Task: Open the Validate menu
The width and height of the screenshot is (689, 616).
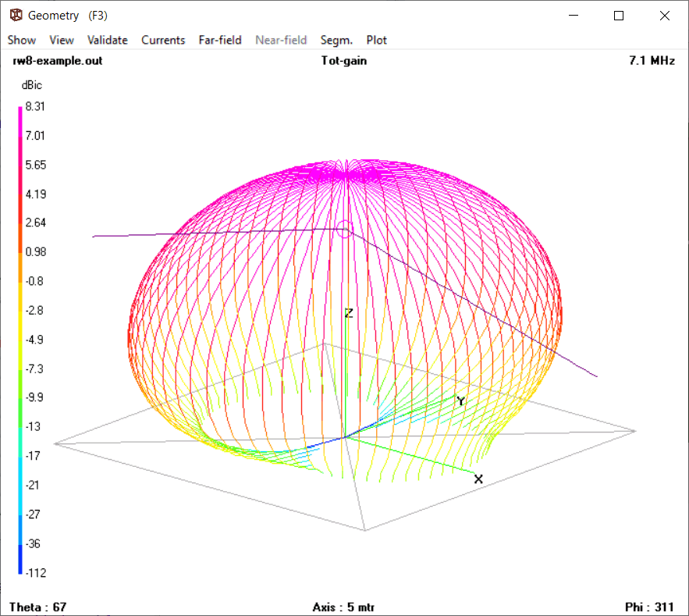Action: [x=108, y=40]
